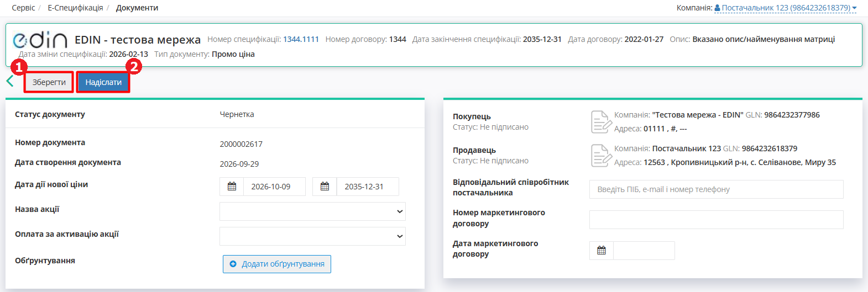The image size is (868, 292).
Task: Focus responsible supplier employee input
Action: pyautogui.click(x=717, y=189)
